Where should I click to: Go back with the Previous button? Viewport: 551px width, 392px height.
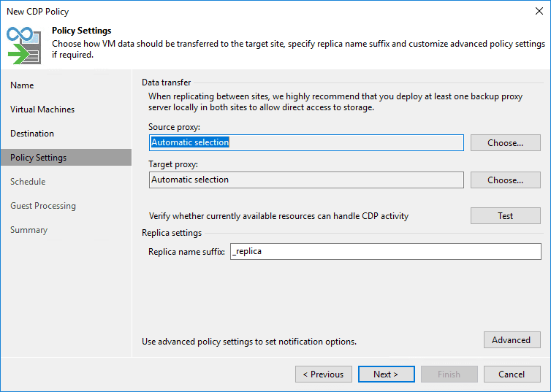[x=324, y=374]
